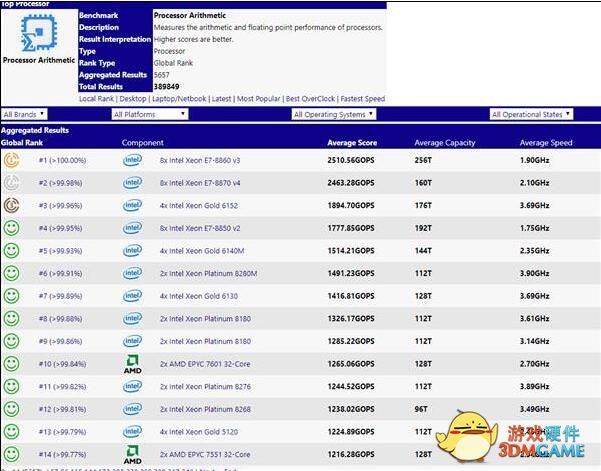The image size is (601, 471).
Task: Click Intel logo beside Xeon Platinum 8276
Action: click(x=132, y=386)
